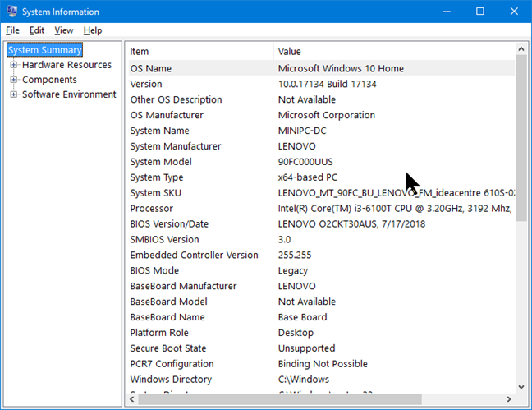Minimize the System Information window

(447, 12)
